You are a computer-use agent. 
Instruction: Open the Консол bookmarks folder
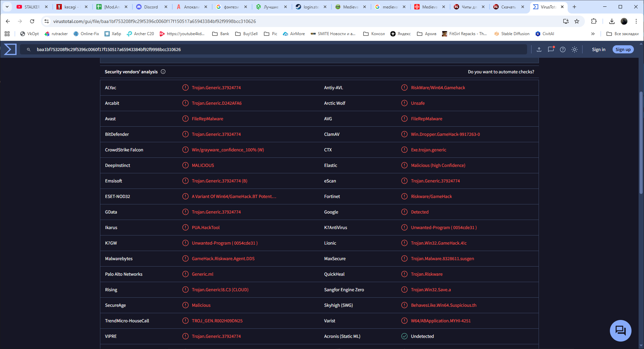click(374, 34)
